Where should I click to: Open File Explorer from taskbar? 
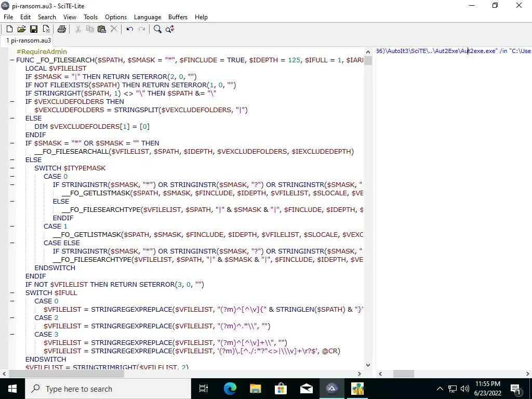coord(256,389)
